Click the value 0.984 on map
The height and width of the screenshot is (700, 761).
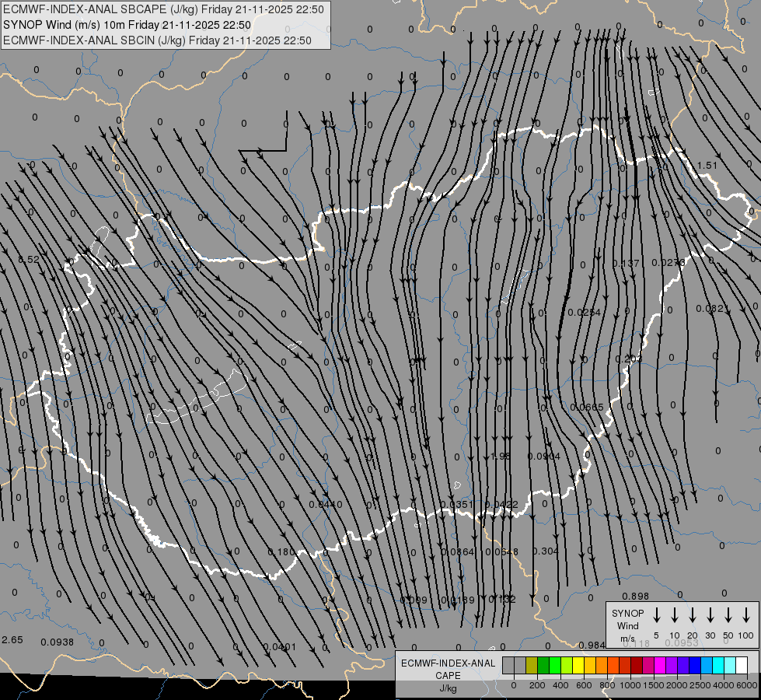(592, 645)
